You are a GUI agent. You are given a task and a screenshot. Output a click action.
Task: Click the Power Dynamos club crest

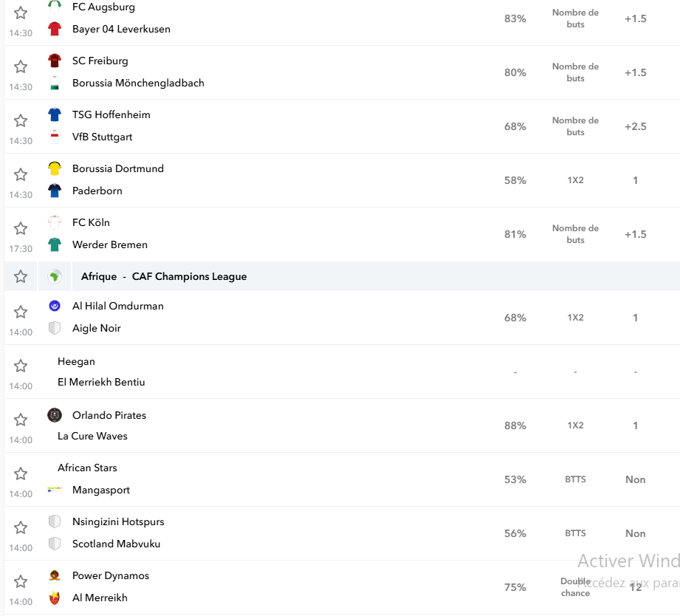click(x=55, y=575)
